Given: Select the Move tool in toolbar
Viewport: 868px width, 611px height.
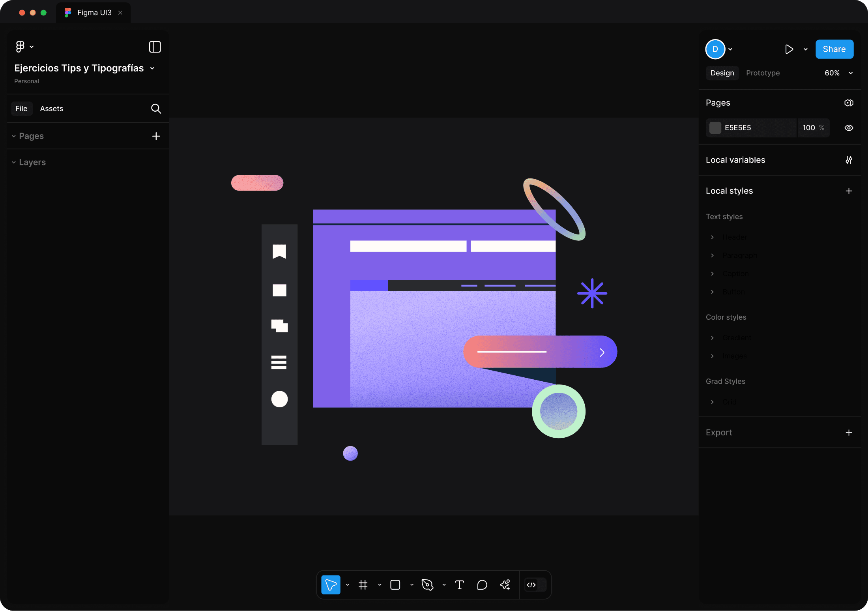Looking at the screenshot, I should click(x=331, y=585).
